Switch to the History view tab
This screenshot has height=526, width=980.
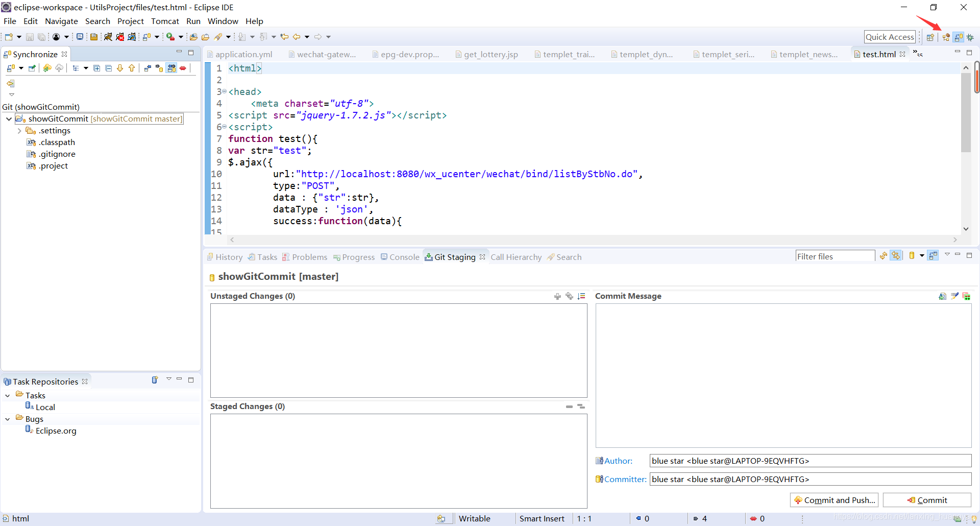pyautogui.click(x=225, y=257)
